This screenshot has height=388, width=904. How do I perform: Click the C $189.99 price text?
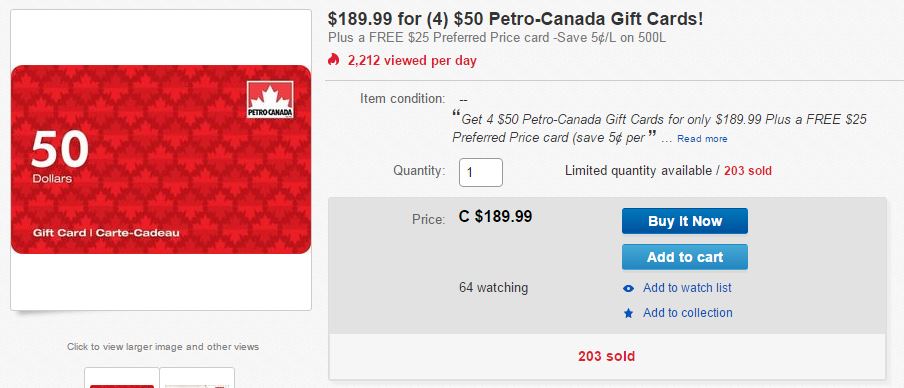495,217
